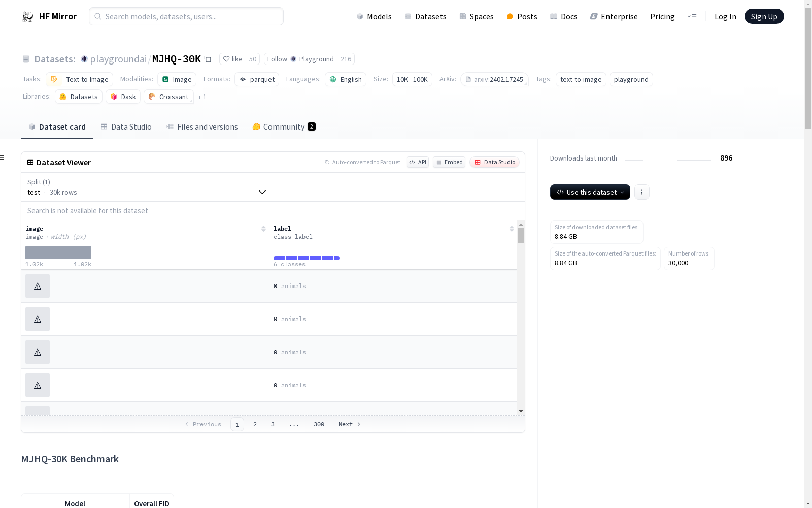Go to page 2 of rows
Viewport: 812px width, 508px height.
(x=255, y=424)
